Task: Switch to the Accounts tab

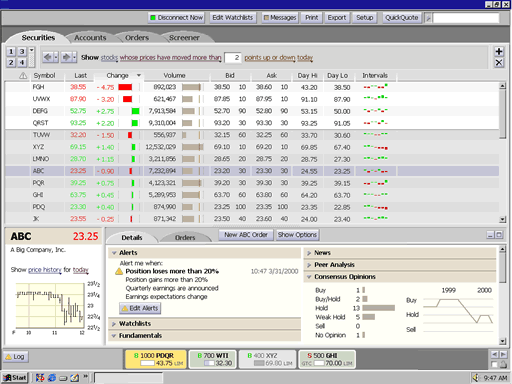Action: point(90,38)
